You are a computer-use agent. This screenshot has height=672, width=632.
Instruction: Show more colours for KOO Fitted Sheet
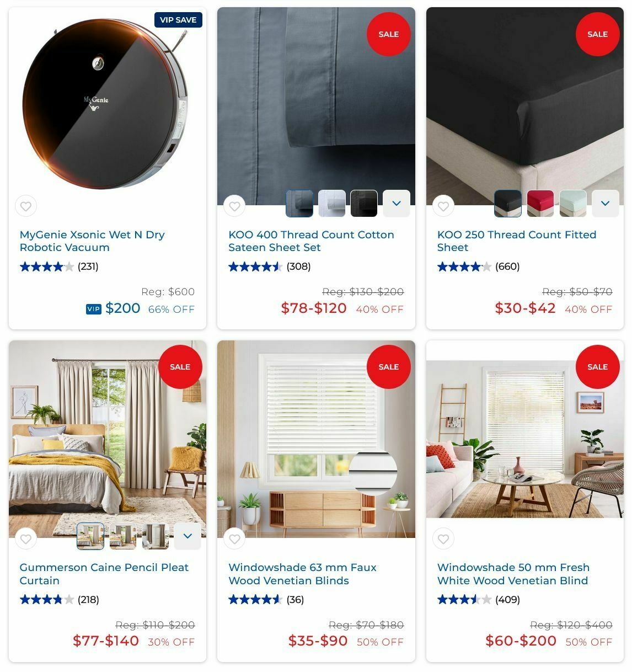pos(606,204)
